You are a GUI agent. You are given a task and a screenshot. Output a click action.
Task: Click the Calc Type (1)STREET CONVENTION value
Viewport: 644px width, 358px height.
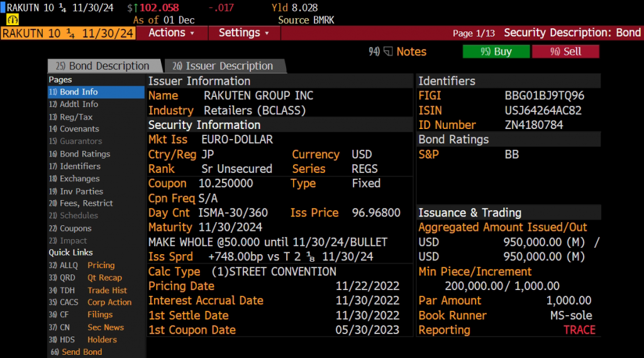[x=274, y=272]
